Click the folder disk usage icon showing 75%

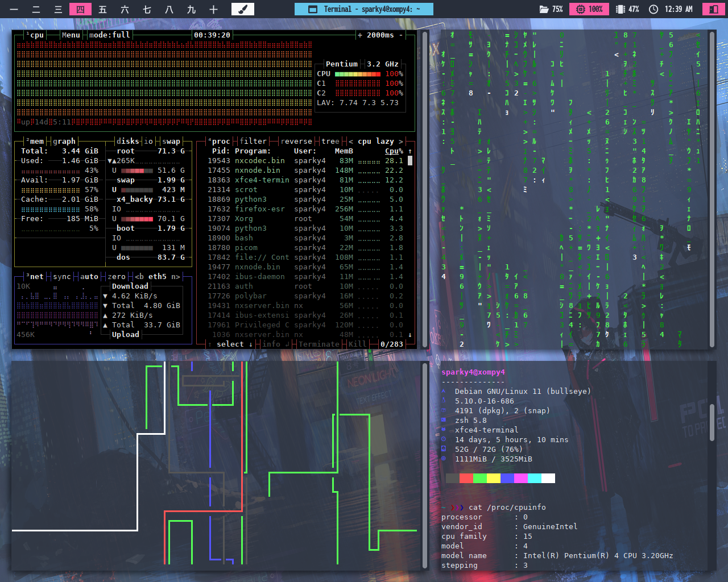(544, 9)
